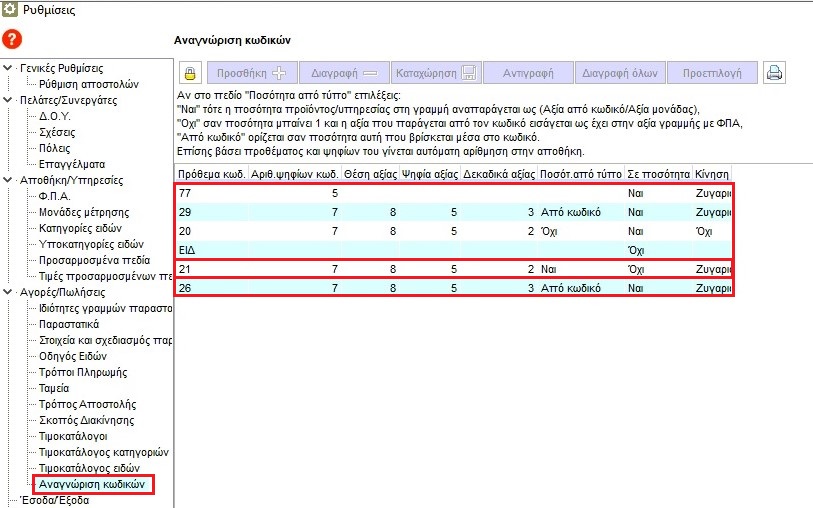Click the Ναι quantity-type cell in row 21
Image resolution: width=813 pixels, height=508 pixels.
[x=581, y=269]
